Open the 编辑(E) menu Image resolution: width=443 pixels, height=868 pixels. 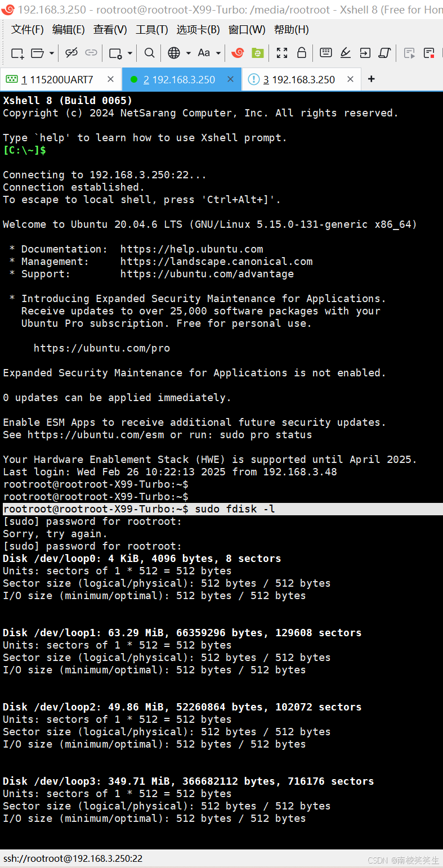(69, 30)
